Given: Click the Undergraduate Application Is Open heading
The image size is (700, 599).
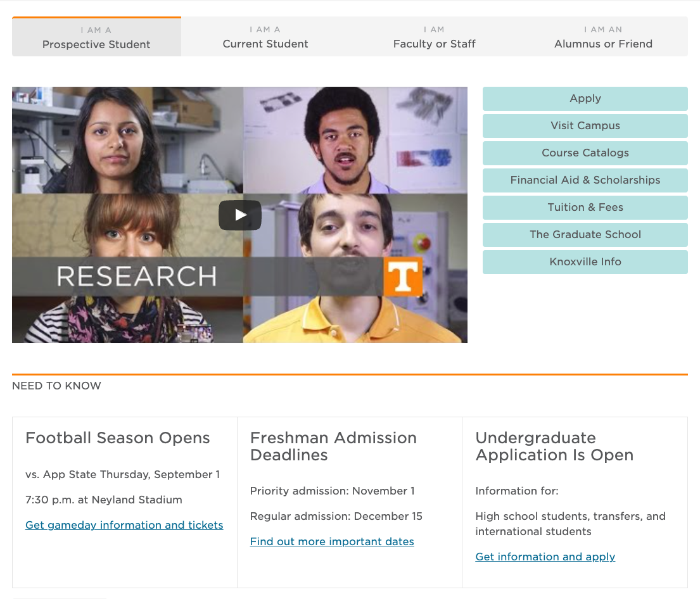Looking at the screenshot, I should tap(554, 446).
